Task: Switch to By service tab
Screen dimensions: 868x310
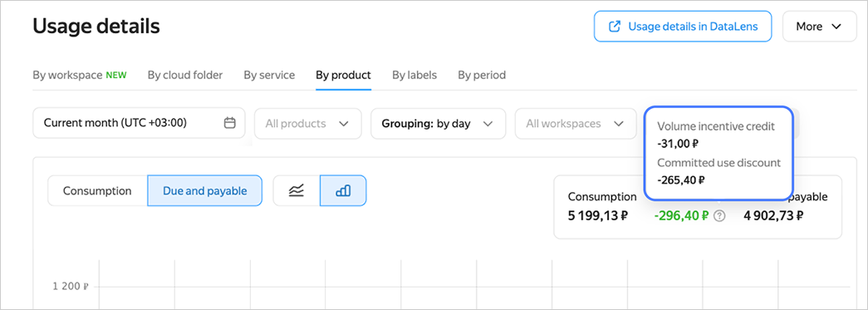Action: pyautogui.click(x=269, y=75)
